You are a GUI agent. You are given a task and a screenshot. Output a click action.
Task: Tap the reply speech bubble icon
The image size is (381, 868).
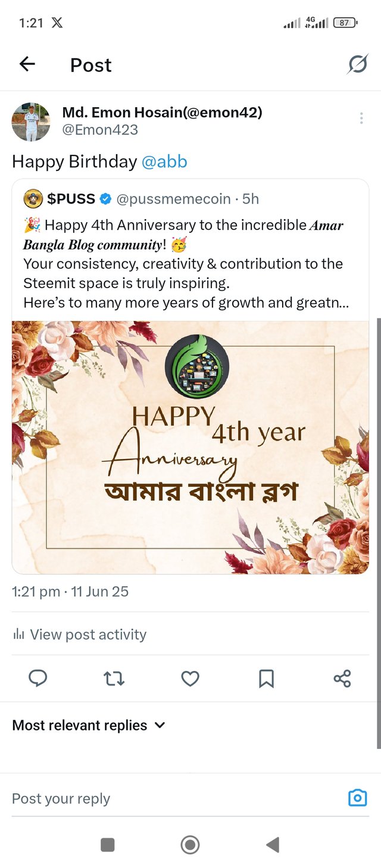click(x=38, y=678)
